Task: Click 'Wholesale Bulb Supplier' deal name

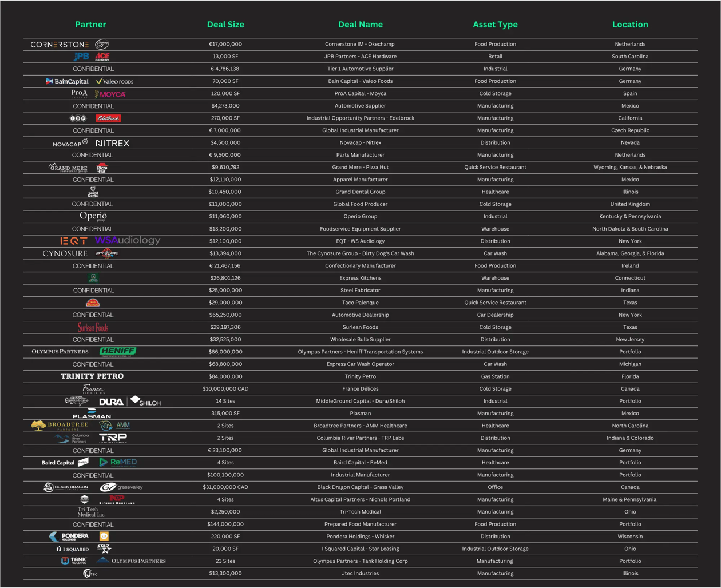Action: coord(360,339)
